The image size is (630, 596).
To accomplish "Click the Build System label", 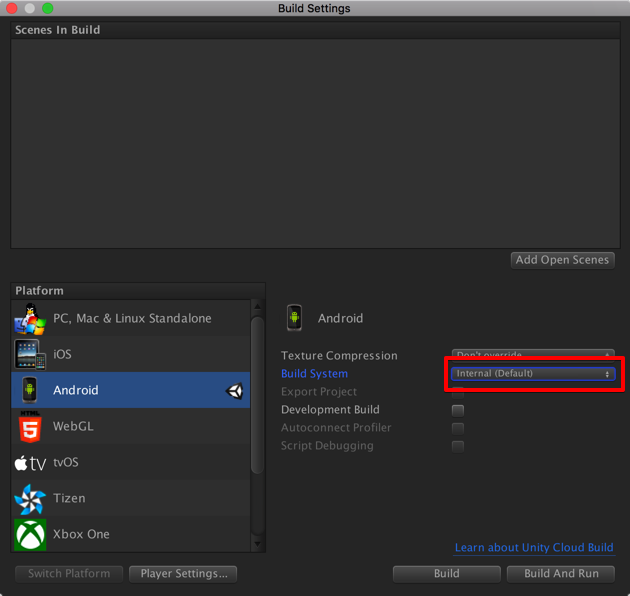I will [315, 374].
